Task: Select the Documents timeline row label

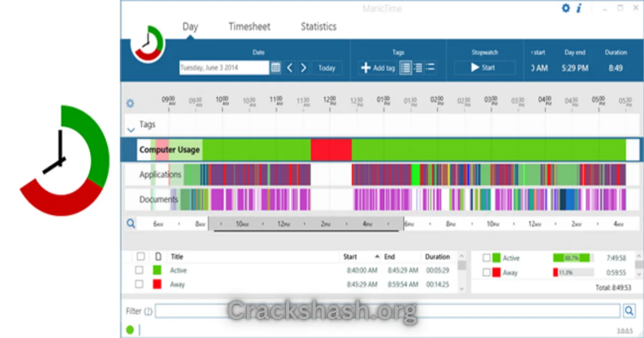Action: [159, 200]
